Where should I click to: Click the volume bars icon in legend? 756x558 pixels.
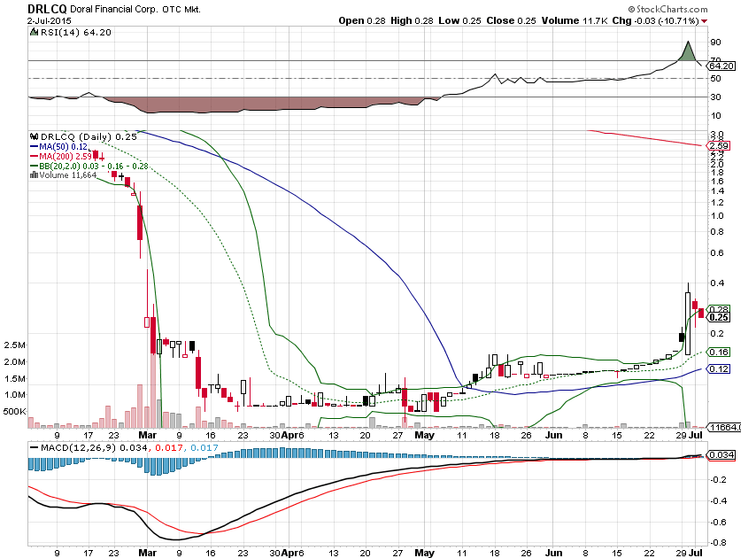34,175
